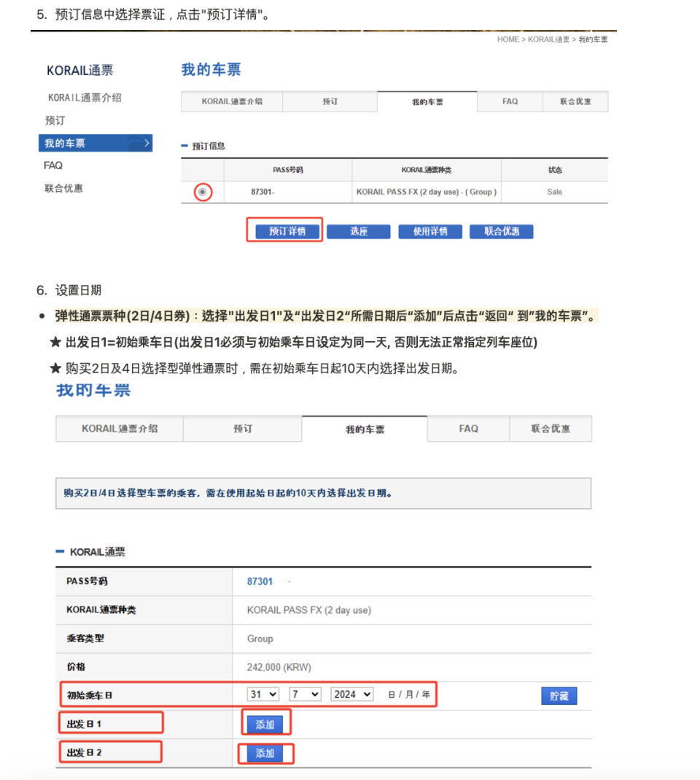Click 'KORAIL PASS FX (2 day use)' in details table
This screenshot has height=780, width=700.
(309, 610)
